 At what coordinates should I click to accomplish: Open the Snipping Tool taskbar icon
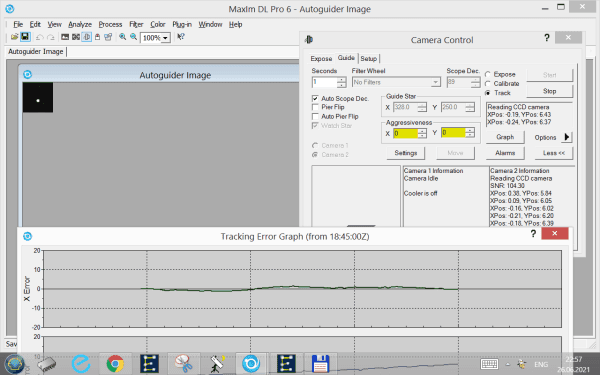click(x=184, y=364)
